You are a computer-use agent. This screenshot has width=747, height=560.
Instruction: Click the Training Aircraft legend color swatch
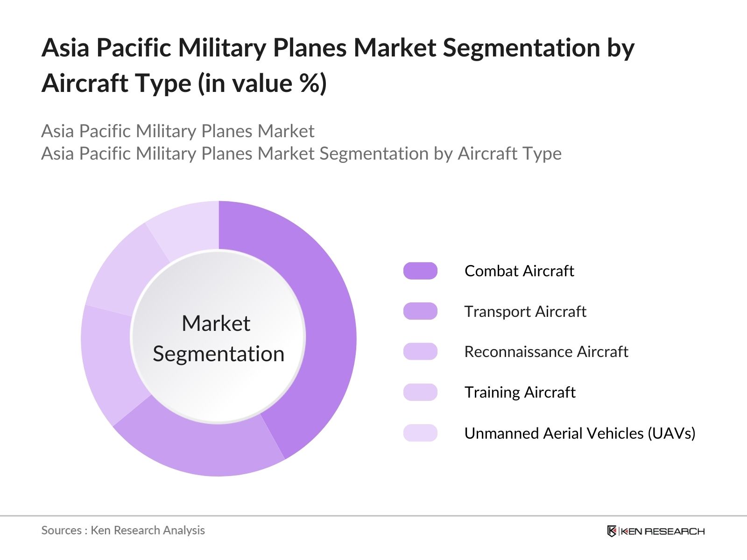tap(420, 392)
